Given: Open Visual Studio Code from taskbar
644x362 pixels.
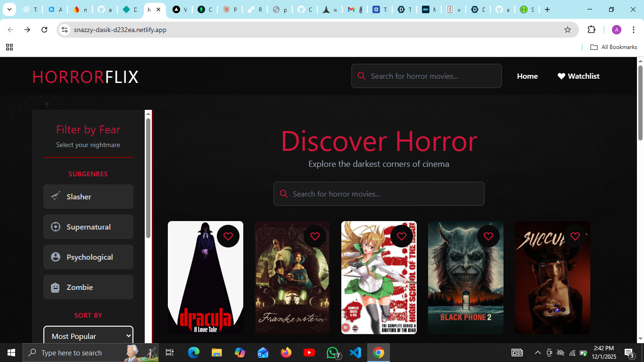Looking at the screenshot, I should (355, 353).
